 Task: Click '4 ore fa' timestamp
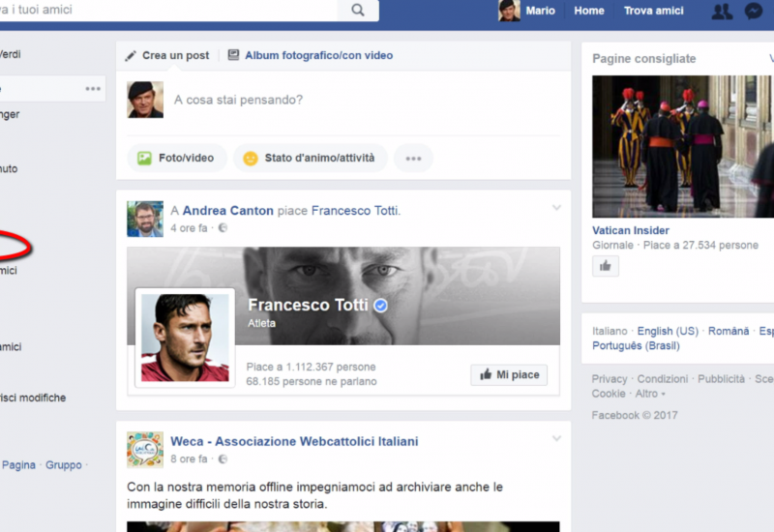coord(189,228)
